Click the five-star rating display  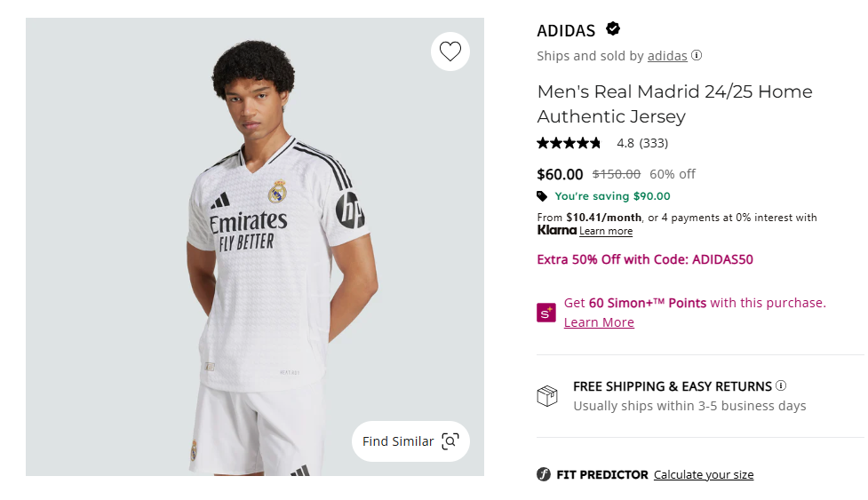point(569,143)
